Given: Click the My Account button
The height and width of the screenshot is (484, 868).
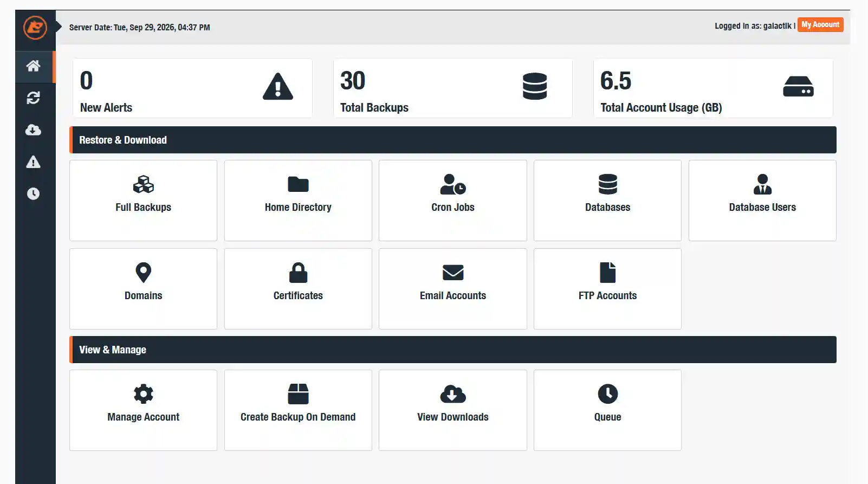Looking at the screenshot, I should coord(820,25).
